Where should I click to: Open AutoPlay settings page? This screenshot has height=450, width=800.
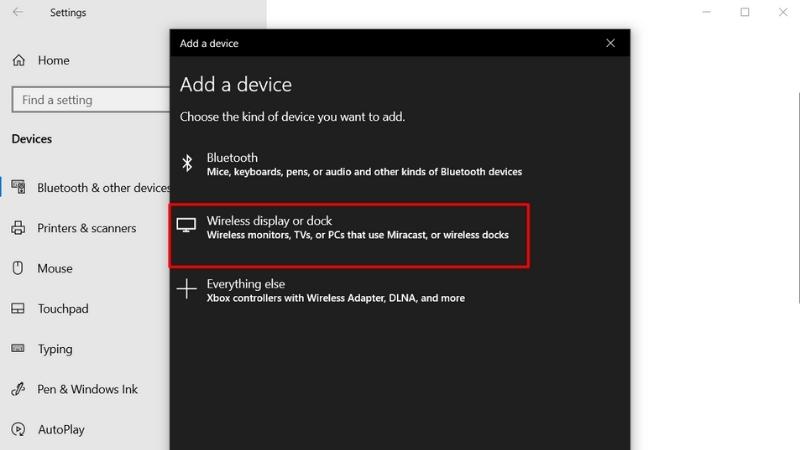point(61,430)
